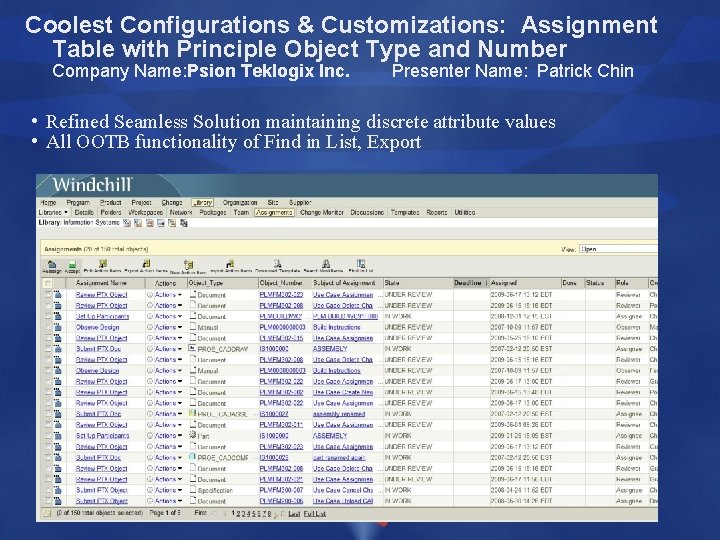Click the Last page link

294,513
